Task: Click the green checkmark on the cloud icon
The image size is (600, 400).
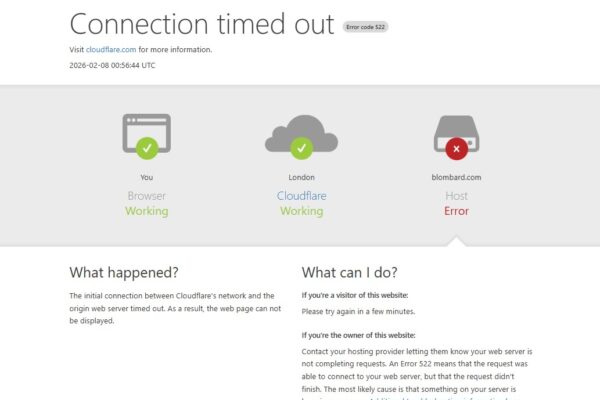Action: pos(302,148)
